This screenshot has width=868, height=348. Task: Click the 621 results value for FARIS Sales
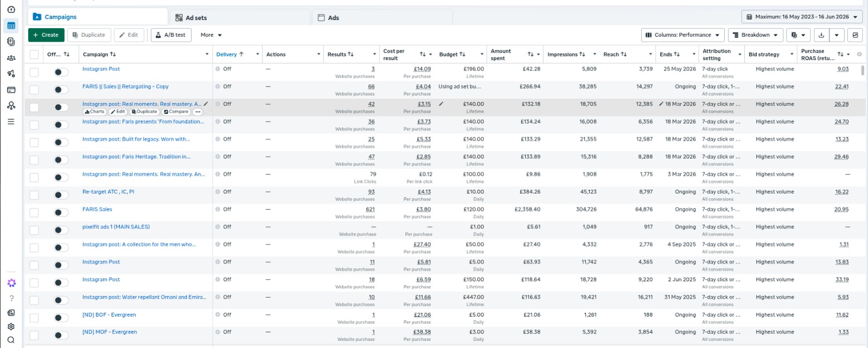pos(370,209)
